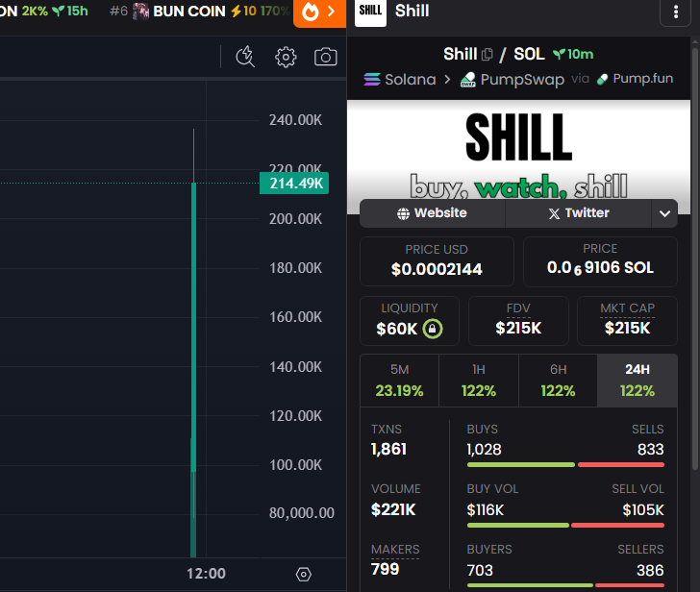The image size is (700, 592).
Task: Click the SHILL token logo thumbnail
Action: (x=370, y=12)
